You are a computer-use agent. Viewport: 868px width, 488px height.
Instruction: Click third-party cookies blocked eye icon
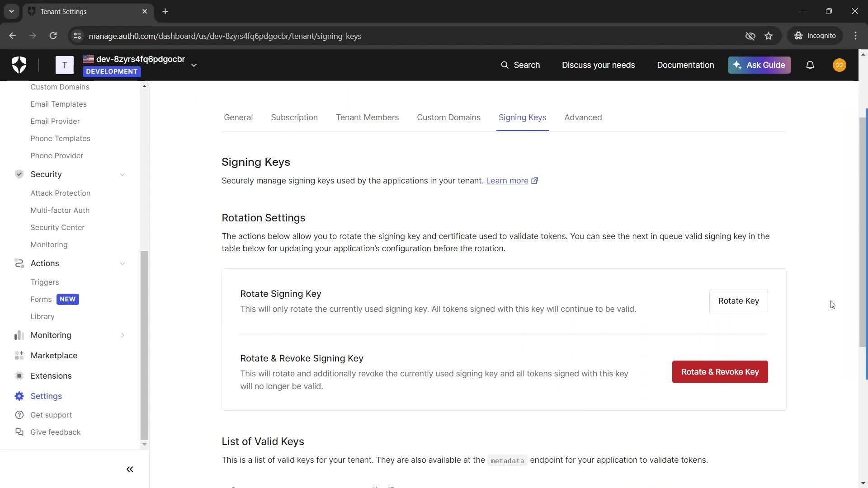pyautogui.click(x=750, y=36)
